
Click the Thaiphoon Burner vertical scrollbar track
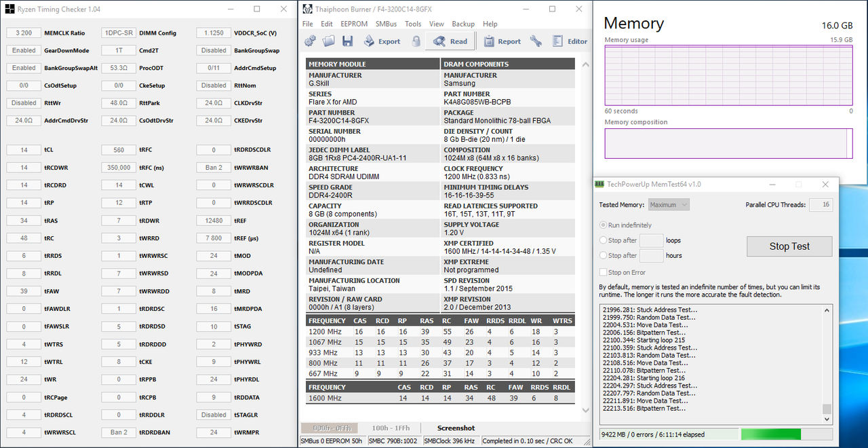point(584,238)
